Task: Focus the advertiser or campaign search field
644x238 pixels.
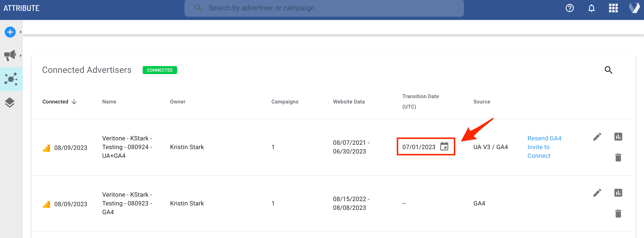Action: coord(324,8)
